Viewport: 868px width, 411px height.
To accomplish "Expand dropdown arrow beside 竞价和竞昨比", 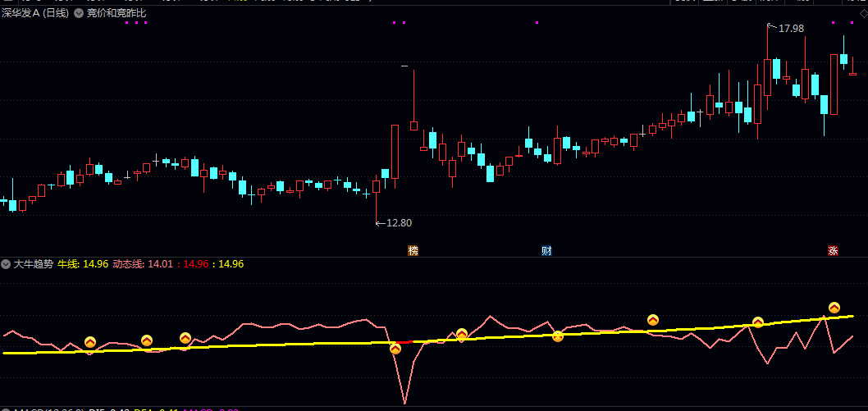I will pos(79,13).
